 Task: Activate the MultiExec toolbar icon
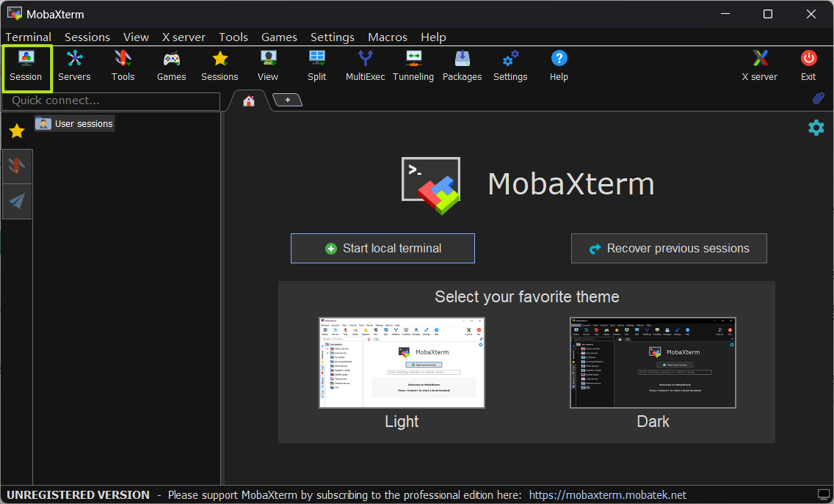click(366, 67)
